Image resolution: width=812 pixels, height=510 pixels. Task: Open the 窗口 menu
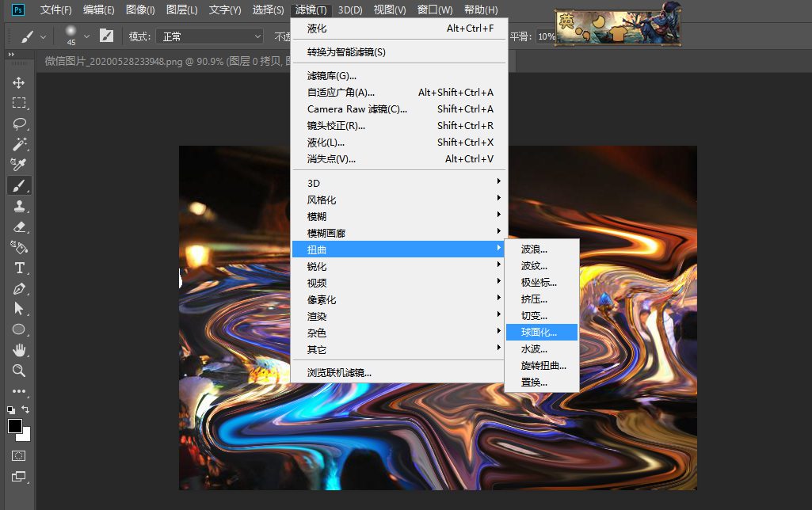click(434, 10)
